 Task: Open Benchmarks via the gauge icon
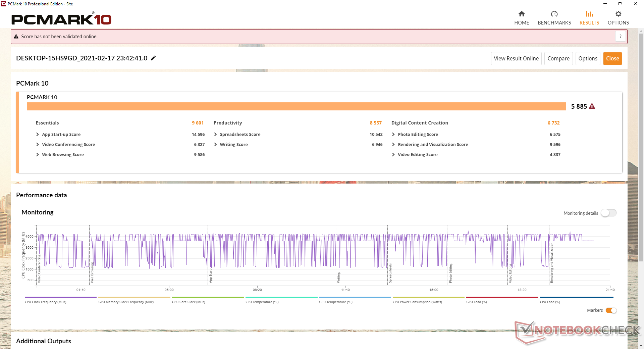(554, 14)
